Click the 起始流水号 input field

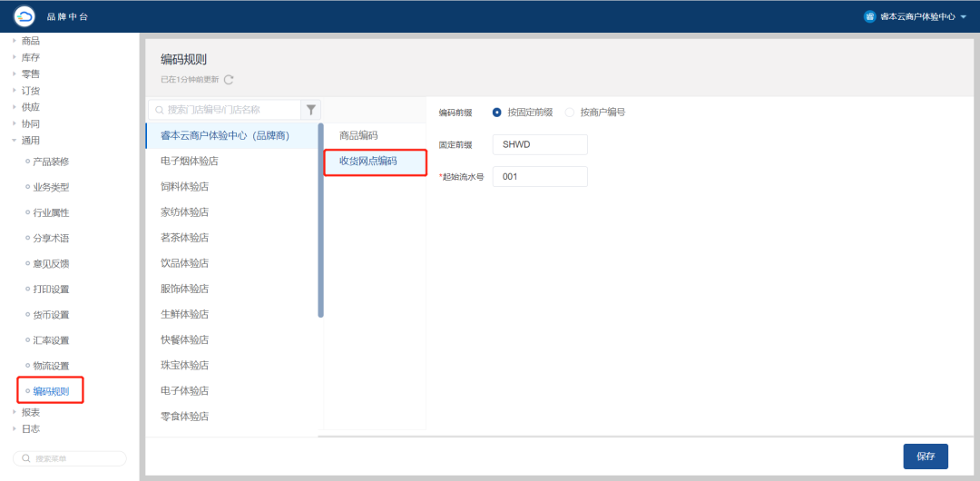point(540,177)
